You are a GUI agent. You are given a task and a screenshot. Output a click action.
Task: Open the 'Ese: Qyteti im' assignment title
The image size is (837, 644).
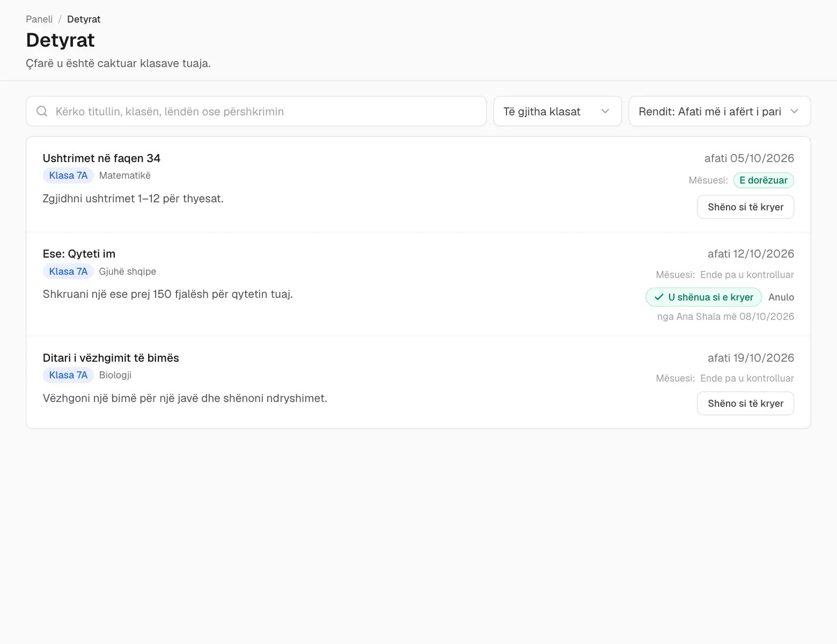pyautogui.click(x=79, y=254)
